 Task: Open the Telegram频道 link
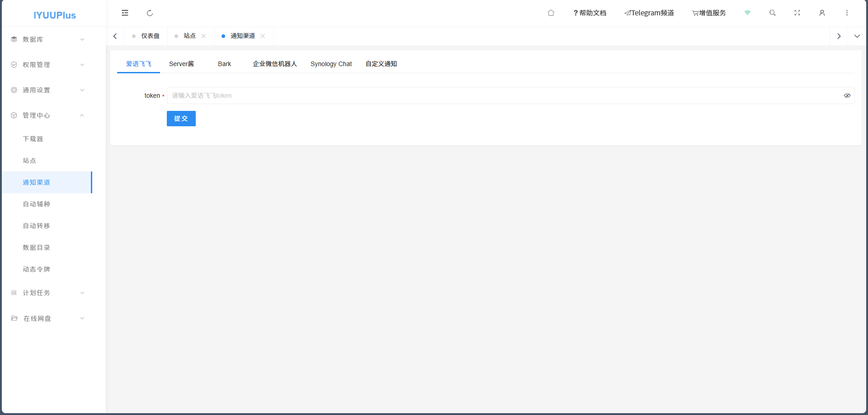tap(649, 13)
